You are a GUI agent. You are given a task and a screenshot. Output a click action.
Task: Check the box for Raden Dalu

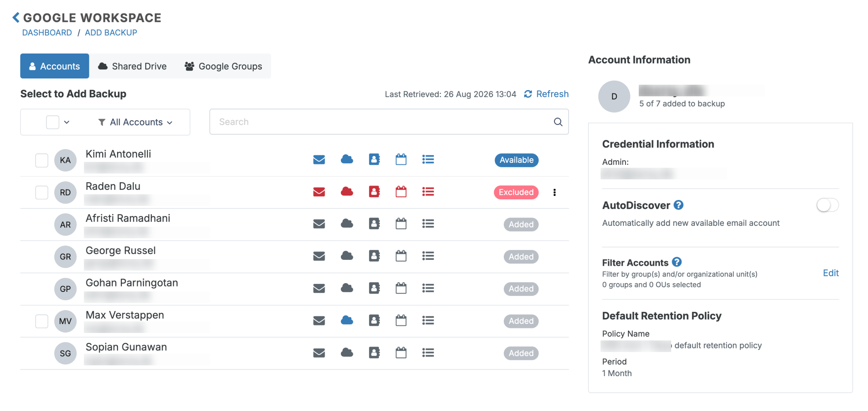click(42, 192)
